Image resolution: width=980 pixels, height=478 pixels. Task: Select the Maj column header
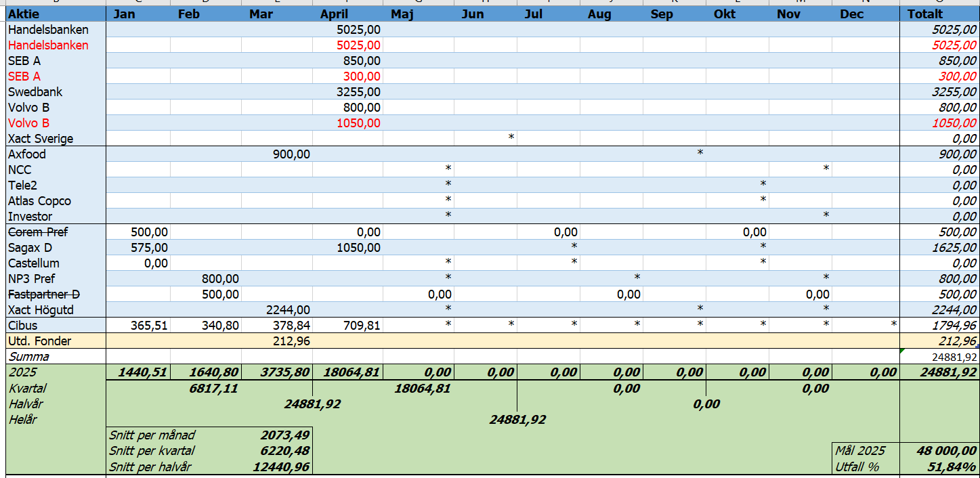418,14
